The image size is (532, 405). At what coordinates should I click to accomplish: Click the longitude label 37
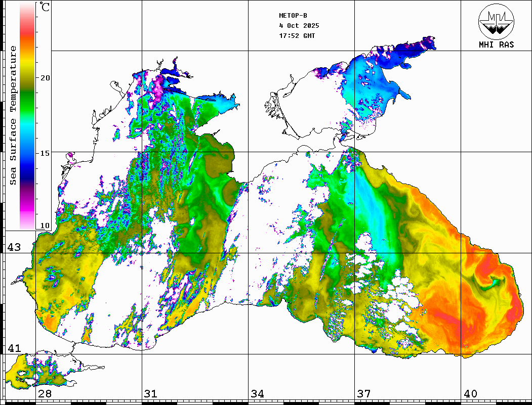tap(363, 394)
